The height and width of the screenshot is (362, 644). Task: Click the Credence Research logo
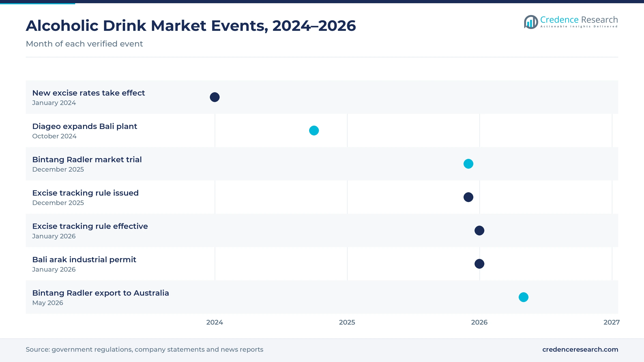(571, 22)
